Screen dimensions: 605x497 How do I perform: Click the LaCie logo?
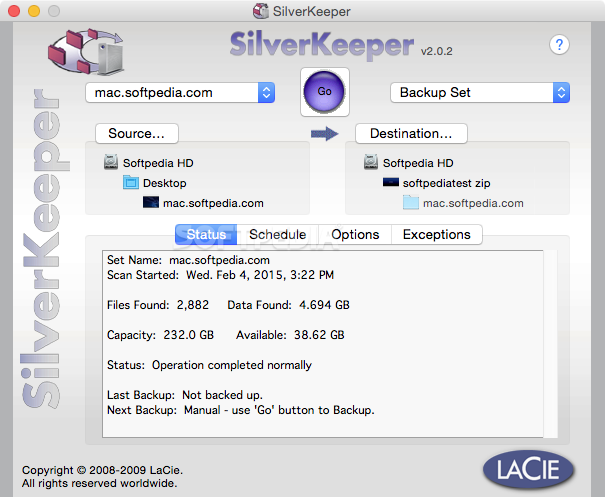(528, 470)
